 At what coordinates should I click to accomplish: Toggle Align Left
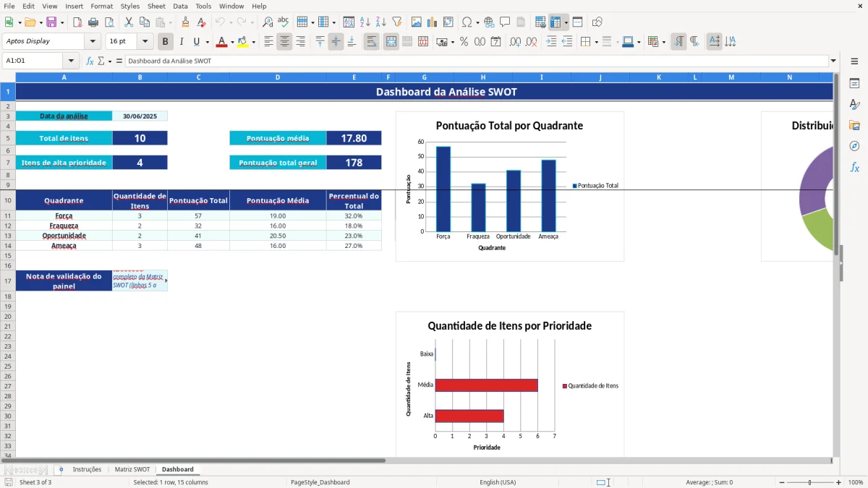click(268, 42)
